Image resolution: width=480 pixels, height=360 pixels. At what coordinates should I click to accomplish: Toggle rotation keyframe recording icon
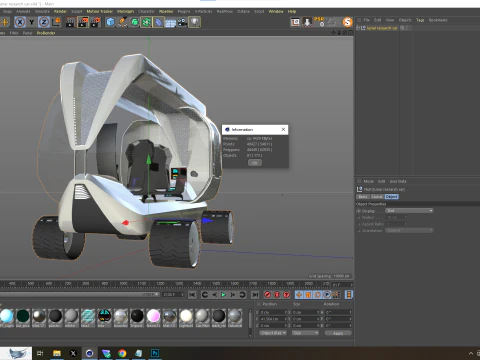click(318, 295)
